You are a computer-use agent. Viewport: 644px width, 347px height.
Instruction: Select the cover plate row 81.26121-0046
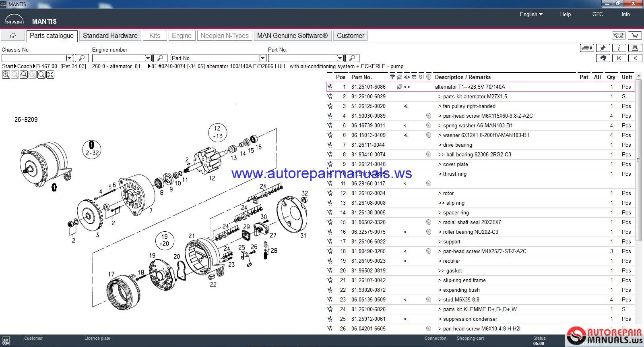pos(481,164)
